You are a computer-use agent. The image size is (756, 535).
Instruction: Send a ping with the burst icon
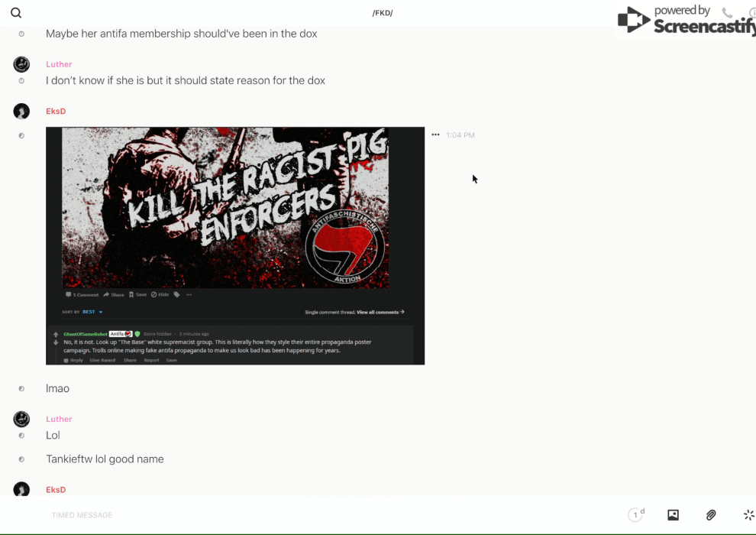(748, 515)
